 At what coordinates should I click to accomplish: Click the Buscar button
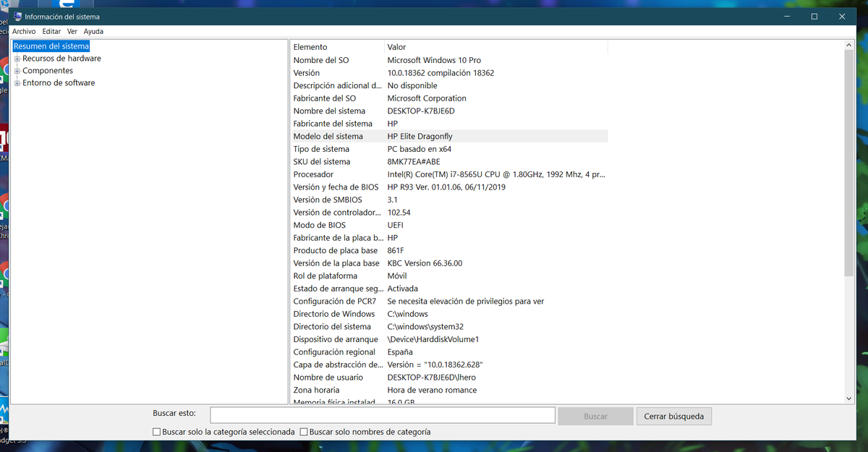[595, 416]
